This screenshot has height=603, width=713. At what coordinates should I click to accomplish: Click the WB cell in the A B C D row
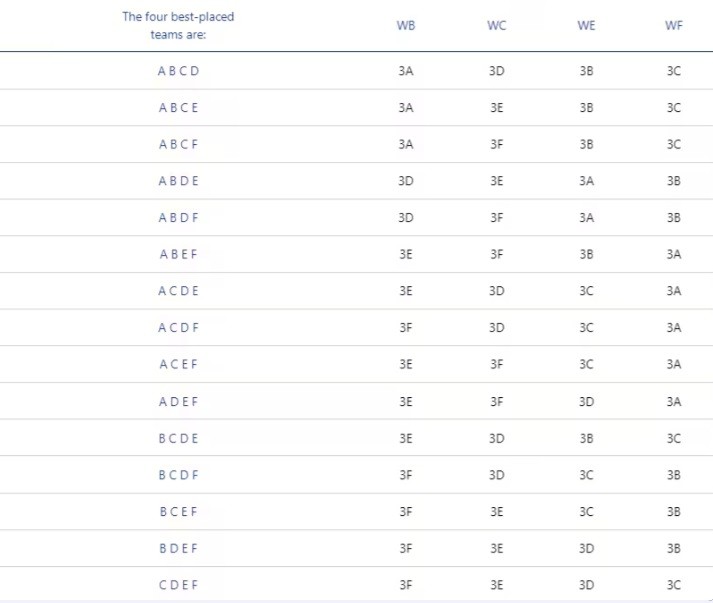(405, 71)
